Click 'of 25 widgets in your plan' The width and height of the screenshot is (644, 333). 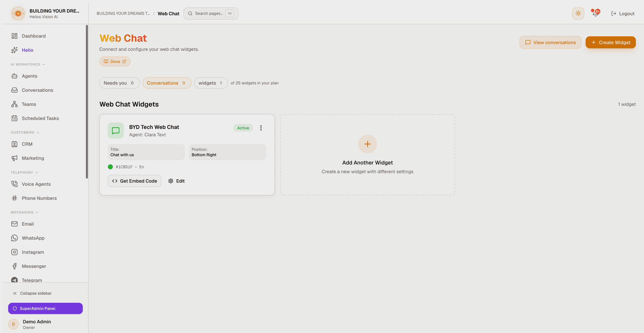tap(255, 83)
